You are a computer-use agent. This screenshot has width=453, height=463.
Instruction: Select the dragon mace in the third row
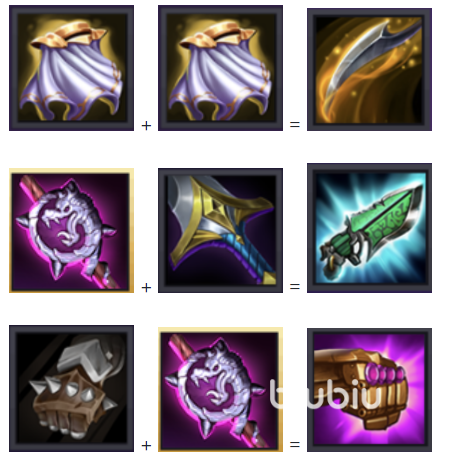click(x=220, y=390)
